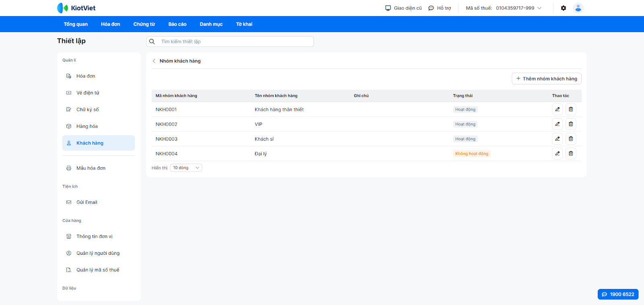Click the Hỗ trợ support link
The width and height of the screenshot is (644, 305).
coord(440,8)
